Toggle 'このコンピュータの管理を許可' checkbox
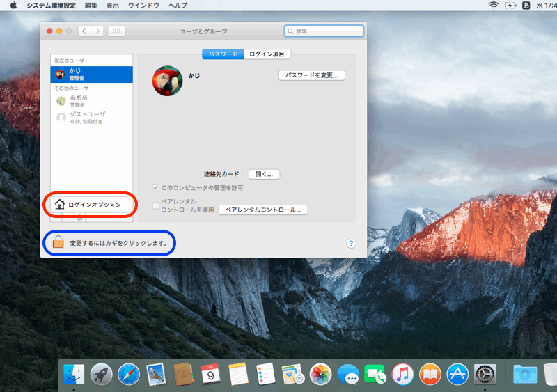 156,188
